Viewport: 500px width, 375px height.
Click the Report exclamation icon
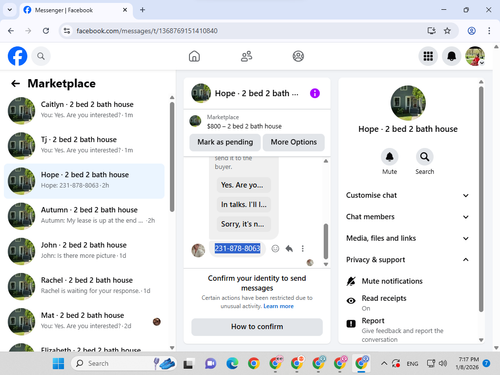pos(351,323)
